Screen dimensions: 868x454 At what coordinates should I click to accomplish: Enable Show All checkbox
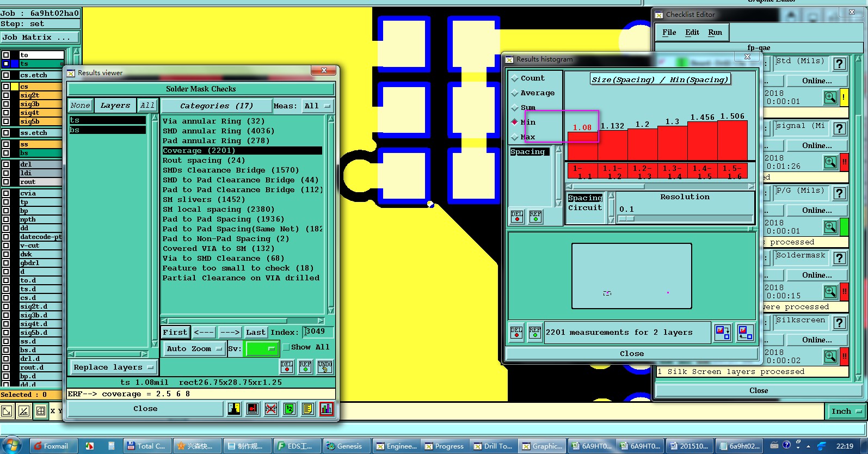(286, 347)
